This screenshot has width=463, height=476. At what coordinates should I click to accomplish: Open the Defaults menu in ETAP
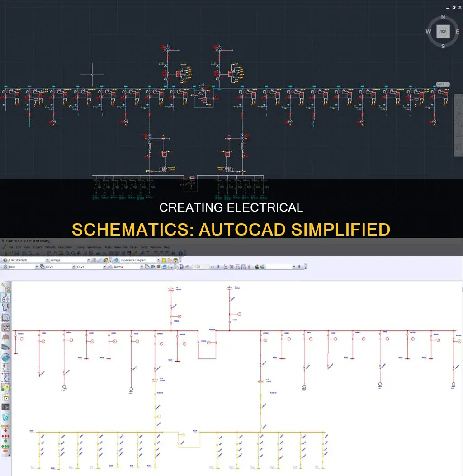50,247
